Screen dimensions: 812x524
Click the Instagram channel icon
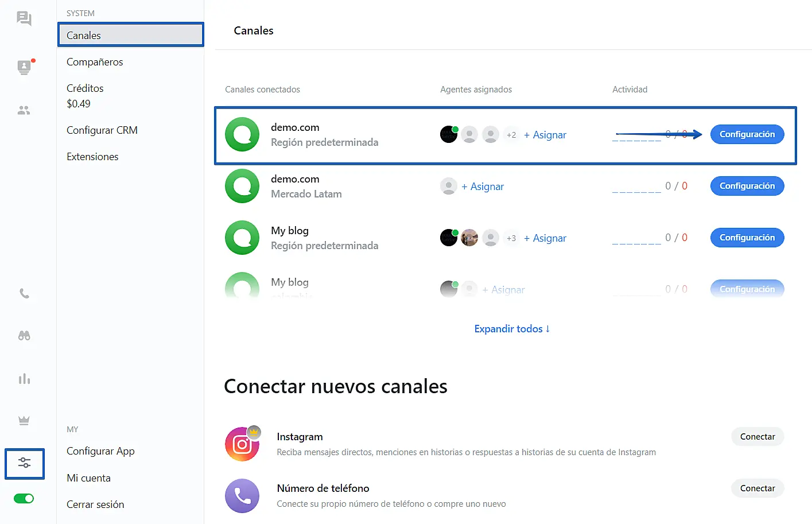coord(242,444)
